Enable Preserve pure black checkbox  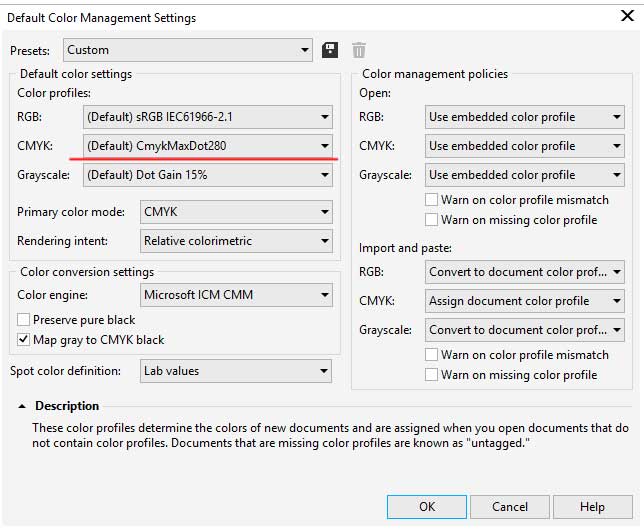pos(25,320)
